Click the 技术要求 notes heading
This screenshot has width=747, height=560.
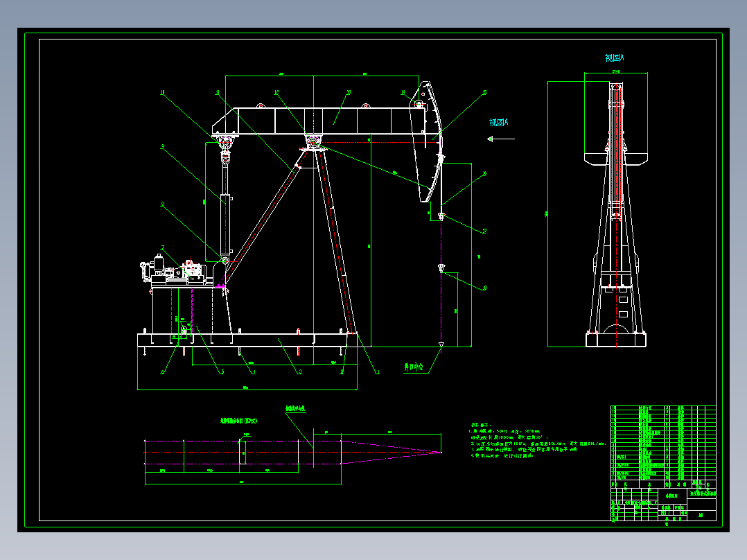click(x=480, y=425)
